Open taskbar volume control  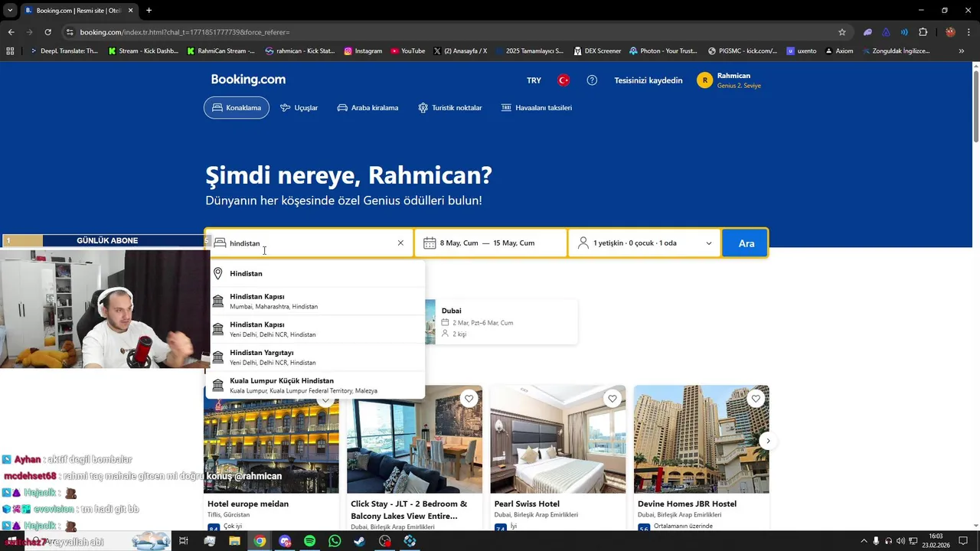(x=900, y=541)
